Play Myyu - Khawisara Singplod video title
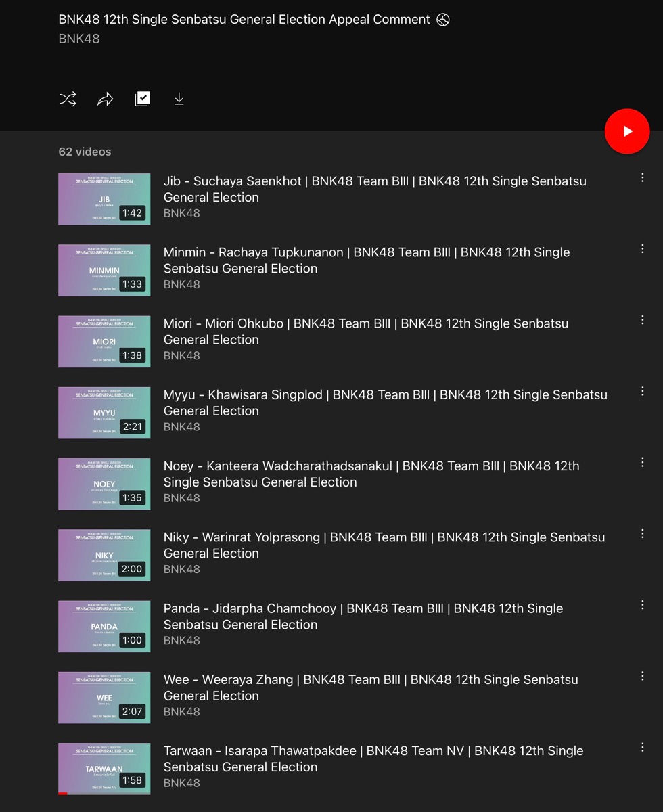The height and width of the screenshot is (812, 663). coord(386,403)
